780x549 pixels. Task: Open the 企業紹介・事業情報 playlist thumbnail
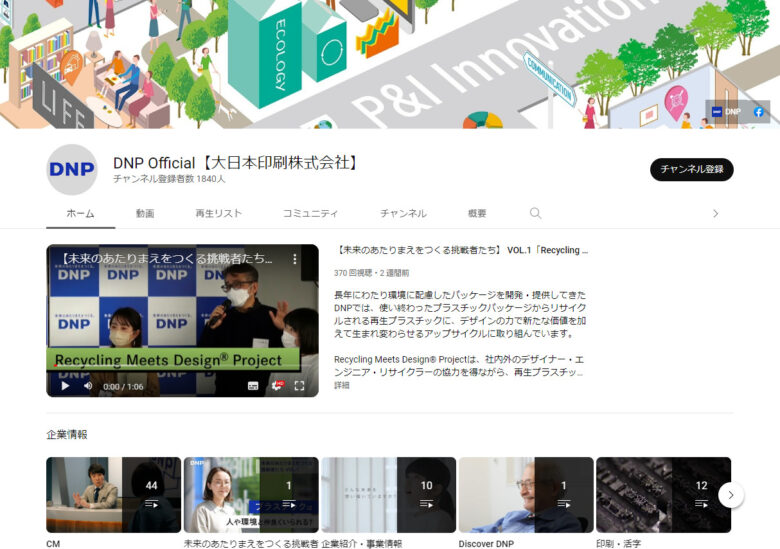coord(389,495)
